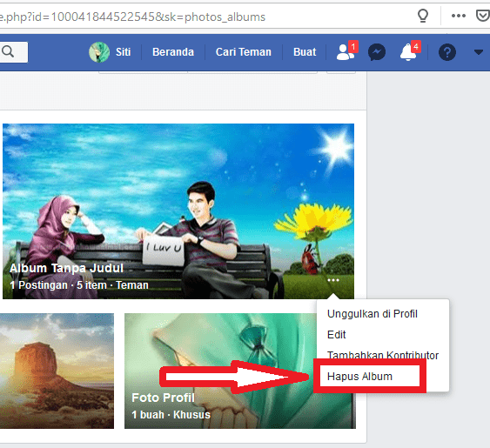Open the Cari Teman link

coord(243,52)
